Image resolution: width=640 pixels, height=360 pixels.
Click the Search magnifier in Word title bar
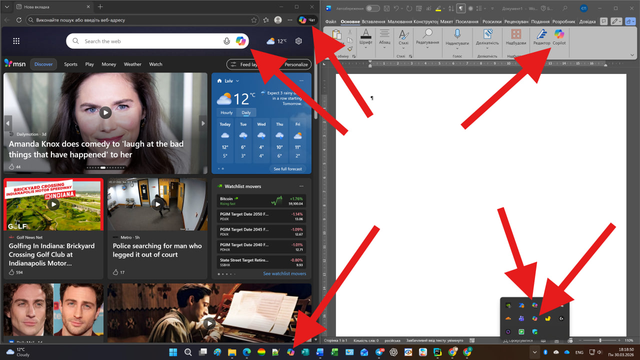565,8
